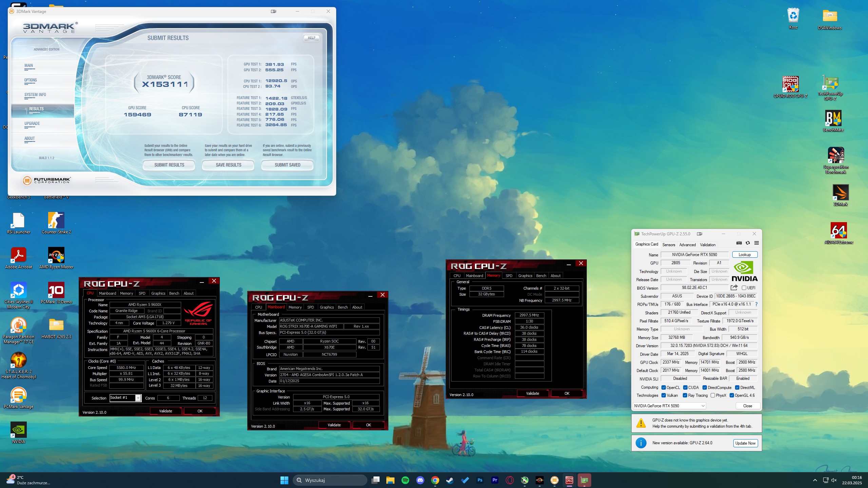The height and width of the screenshot is (488, 868).
Task: Open the AIDA64 Extreme shortcut
Action: [838, 233]
